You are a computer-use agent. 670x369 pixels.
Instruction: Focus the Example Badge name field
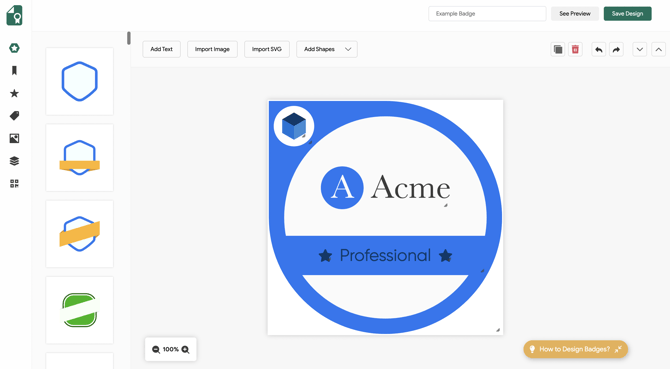coord(487,14)
